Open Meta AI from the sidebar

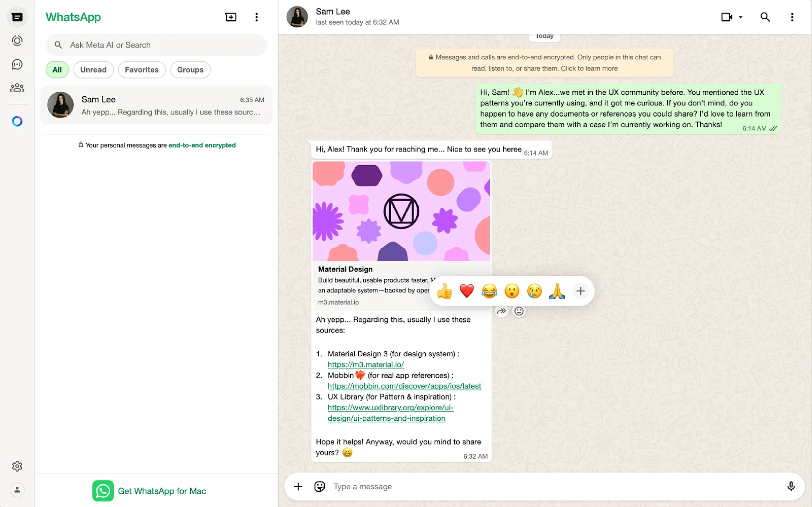[17, 121]
